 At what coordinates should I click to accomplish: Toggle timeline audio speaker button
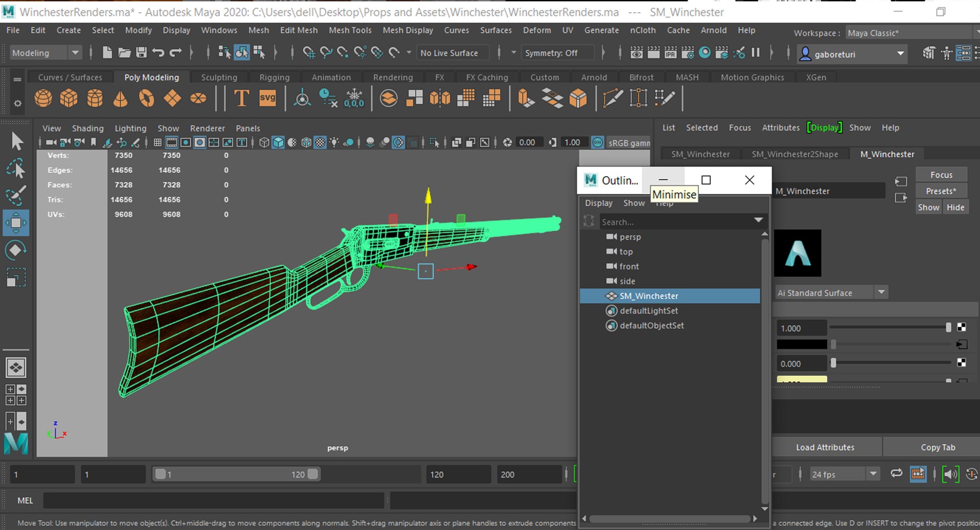click(950, 474)
